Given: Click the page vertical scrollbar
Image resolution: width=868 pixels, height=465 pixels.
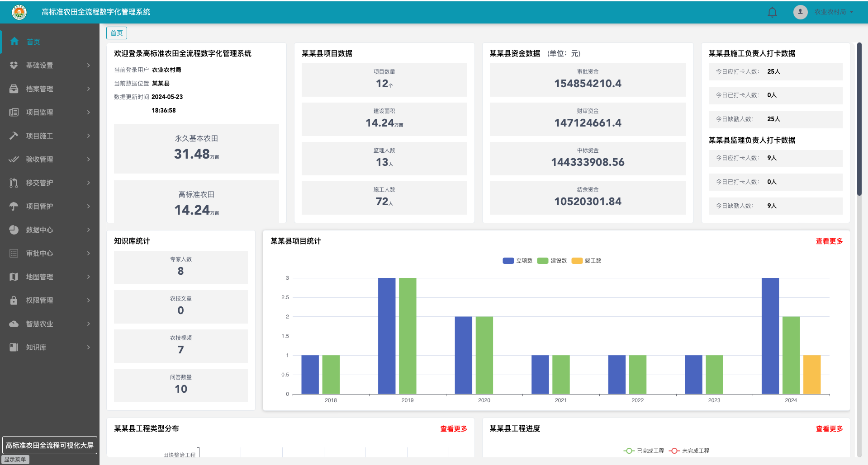Looking at the screenshot, I should (859, 119).
